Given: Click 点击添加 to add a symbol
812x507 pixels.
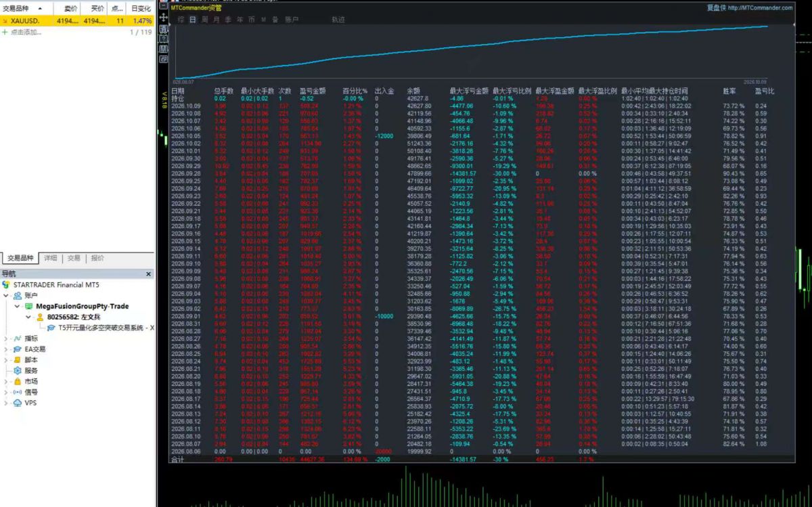Looking at the screenshot, I should [25, 32].
